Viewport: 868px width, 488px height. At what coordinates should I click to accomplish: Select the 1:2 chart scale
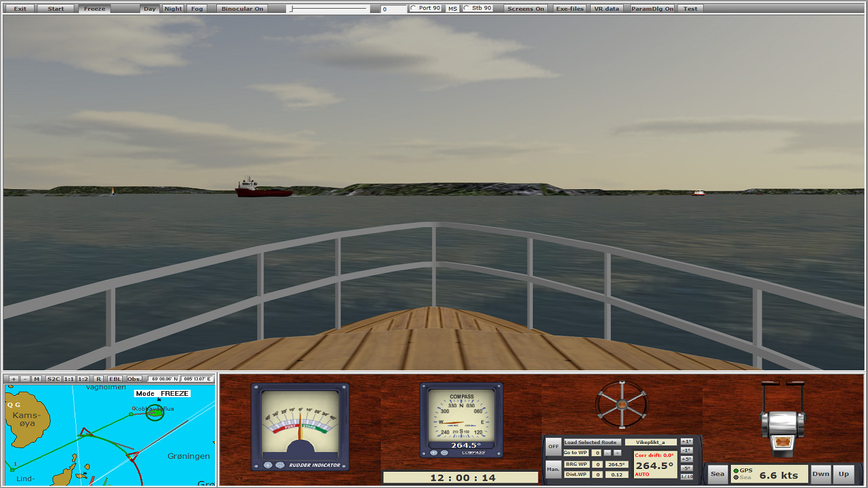pyautogui.click(x=83, y=380)
